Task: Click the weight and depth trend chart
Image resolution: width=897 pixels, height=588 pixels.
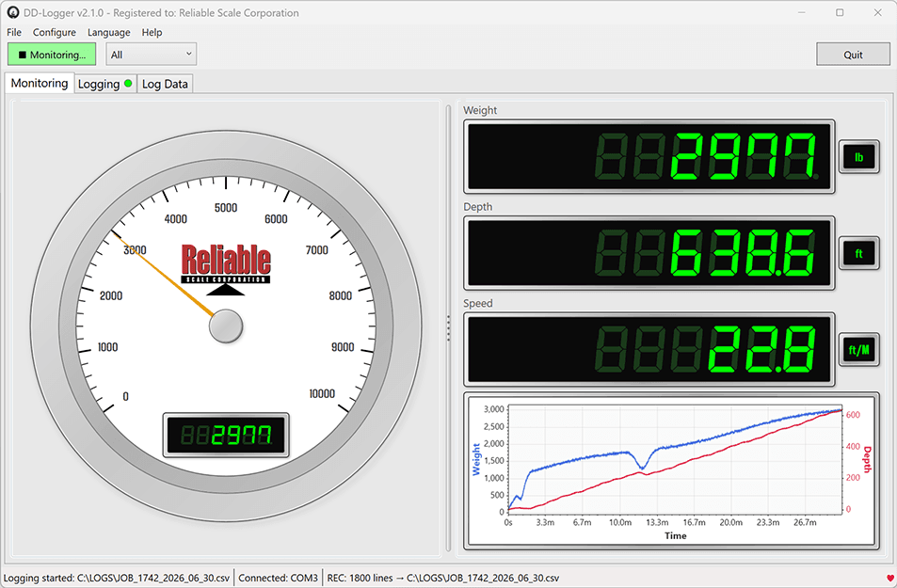Action: click(672, 470)
